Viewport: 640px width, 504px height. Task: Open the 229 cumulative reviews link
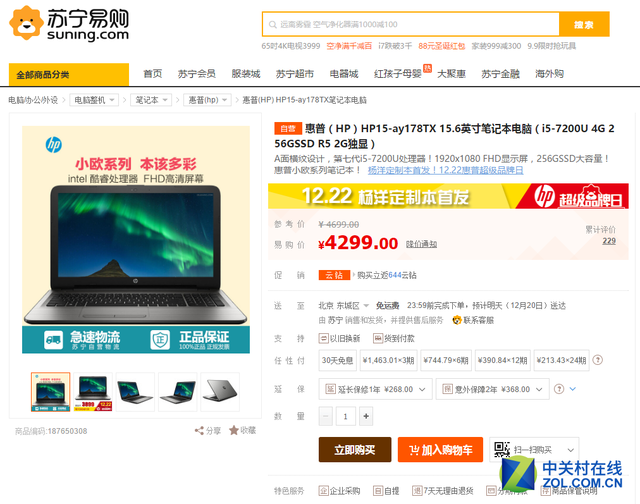(609, 241)
